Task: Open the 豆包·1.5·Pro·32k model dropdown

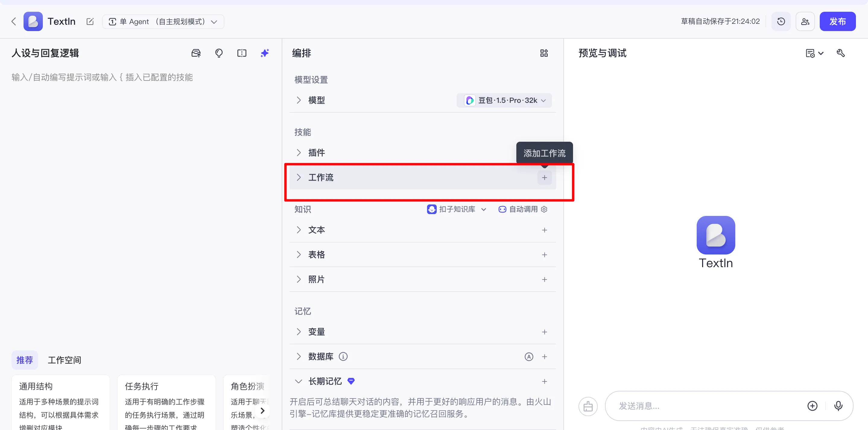Action: pyautogui.click(x=504, y=100)
